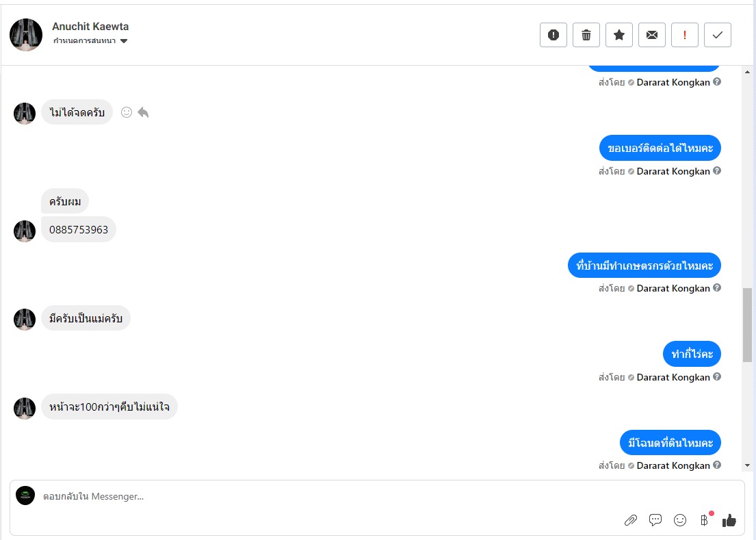756x540 pixels.
Task: Star this conversation as follow-up
Action: tap(619, 35)
